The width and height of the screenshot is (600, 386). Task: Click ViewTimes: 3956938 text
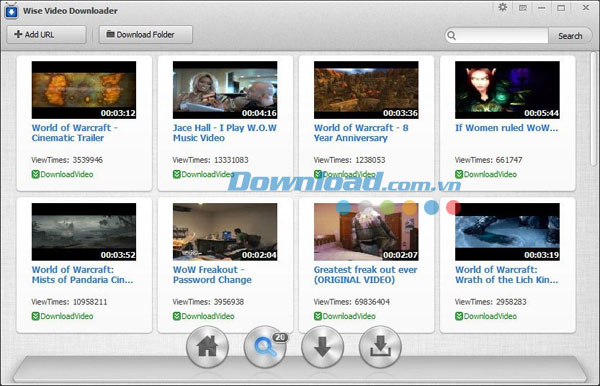tap(208, 302)
